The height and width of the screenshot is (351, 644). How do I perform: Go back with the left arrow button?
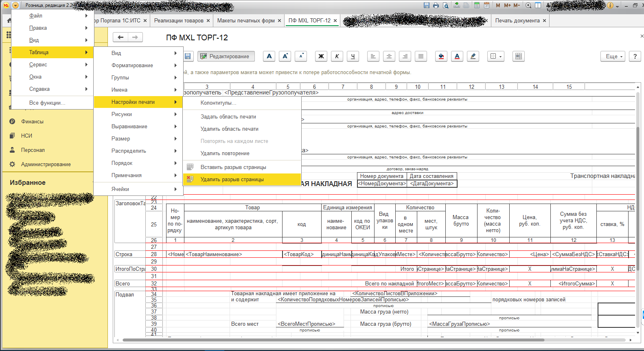coord(120,37)
